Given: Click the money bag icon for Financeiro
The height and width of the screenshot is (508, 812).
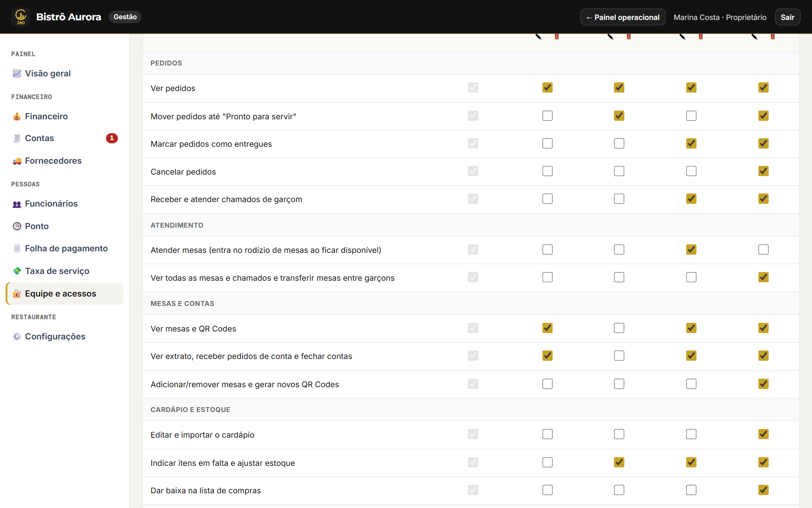Looking at the screenshot, I should 17,116.
